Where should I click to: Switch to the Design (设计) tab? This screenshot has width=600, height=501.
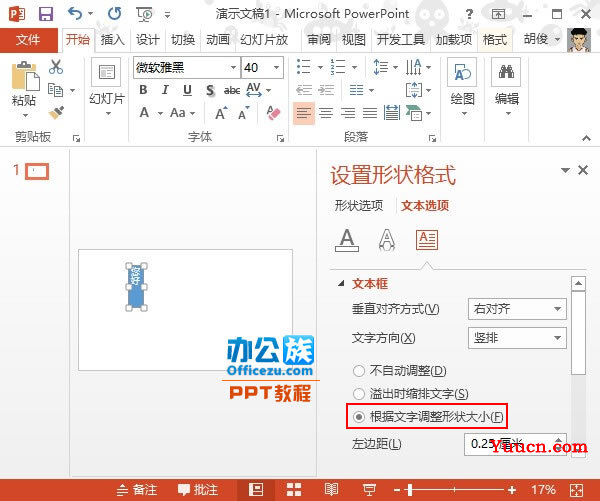[148, 39]
